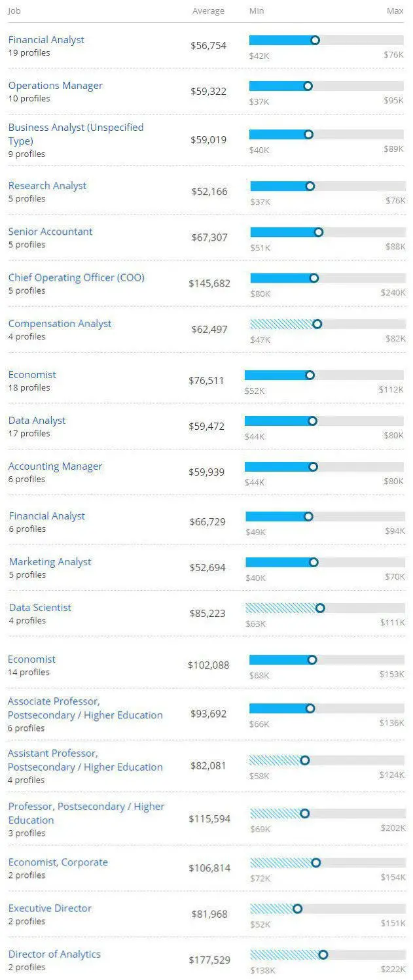
Task: Open the Economist, Corporate job link
Action: [x=58, y=862]
